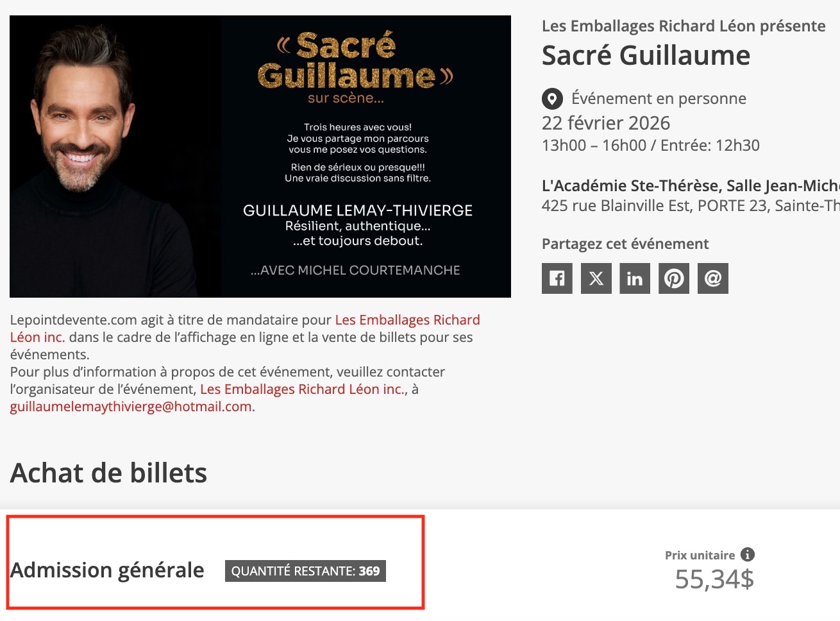Click the Partagez cet événement heading

[x=625, y=244]
